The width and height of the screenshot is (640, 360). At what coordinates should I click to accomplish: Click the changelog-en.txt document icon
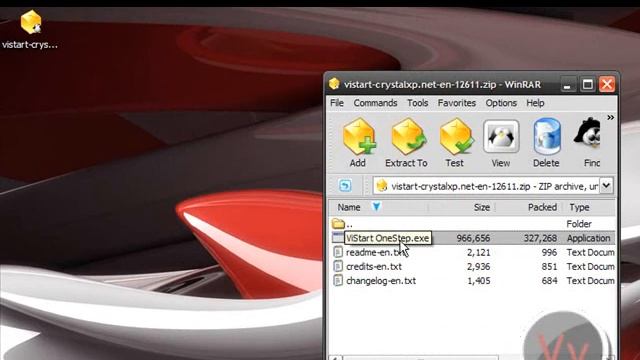[338, 280]
